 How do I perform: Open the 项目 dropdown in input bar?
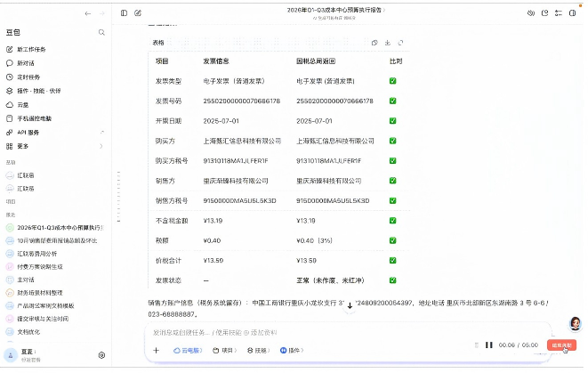[x=225, y=351]
